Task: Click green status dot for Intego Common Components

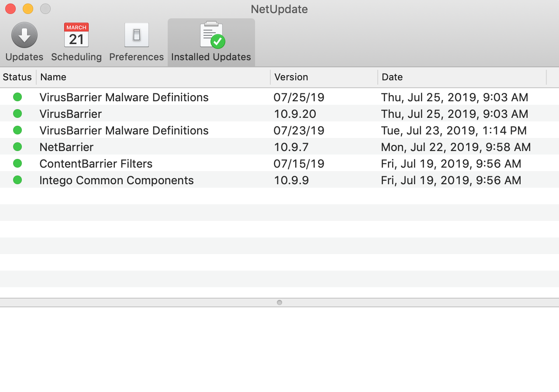Action: (17, 180)
